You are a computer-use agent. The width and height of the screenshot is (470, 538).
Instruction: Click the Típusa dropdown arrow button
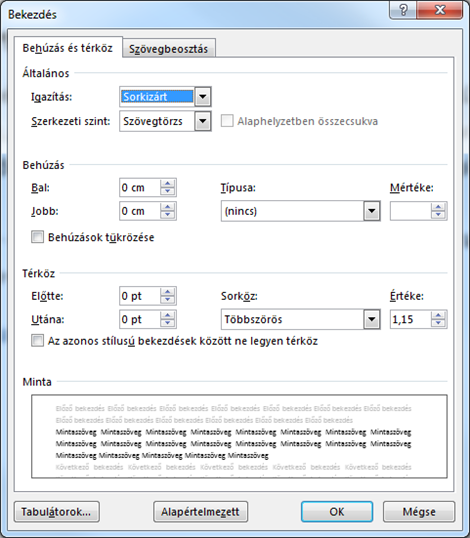click(372, 211)
